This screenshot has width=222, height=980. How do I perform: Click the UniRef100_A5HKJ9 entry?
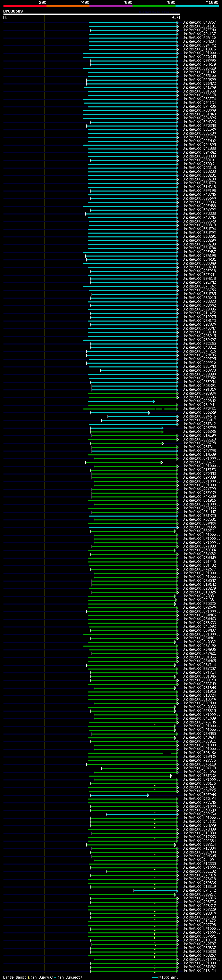[x=199, y=65]
